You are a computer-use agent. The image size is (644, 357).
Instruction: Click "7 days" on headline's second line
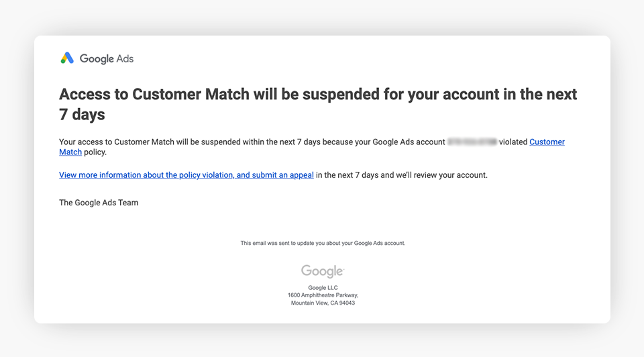pyautogui.click(x=82, y=115)
